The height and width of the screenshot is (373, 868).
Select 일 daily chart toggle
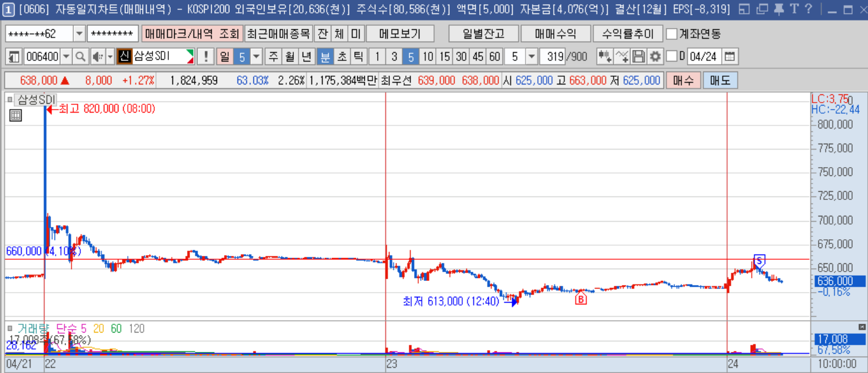click(225, 57)
